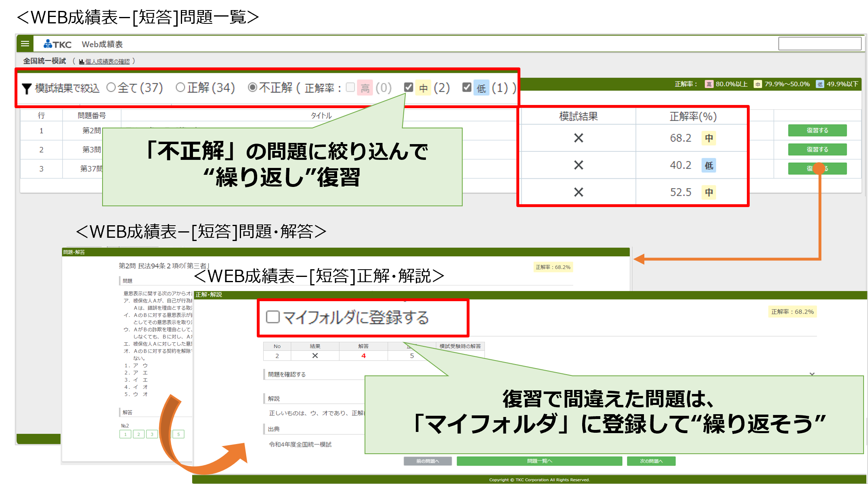Click the red answer value 4 in the 解答 column
The height and width of the screenshot is (484, 868).
point(363,356)
